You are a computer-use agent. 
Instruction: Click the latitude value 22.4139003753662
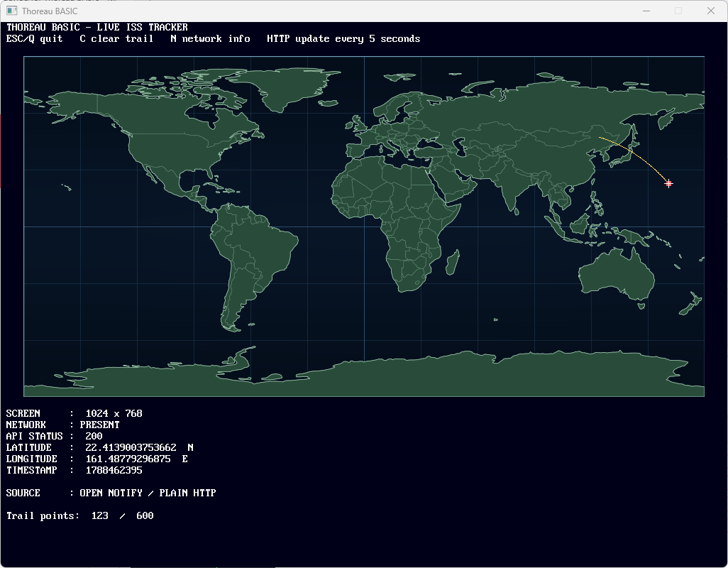click(131, 447)
